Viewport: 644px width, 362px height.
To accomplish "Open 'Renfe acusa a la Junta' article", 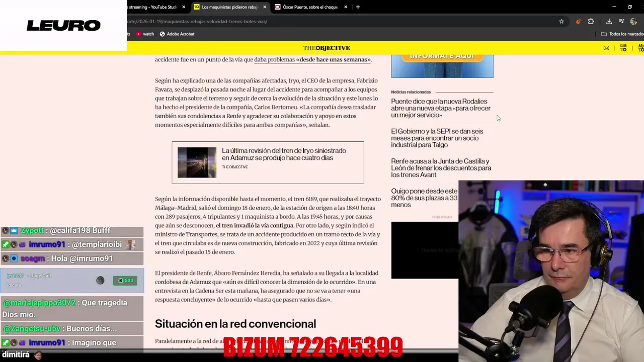I will [x=441, y=168].
